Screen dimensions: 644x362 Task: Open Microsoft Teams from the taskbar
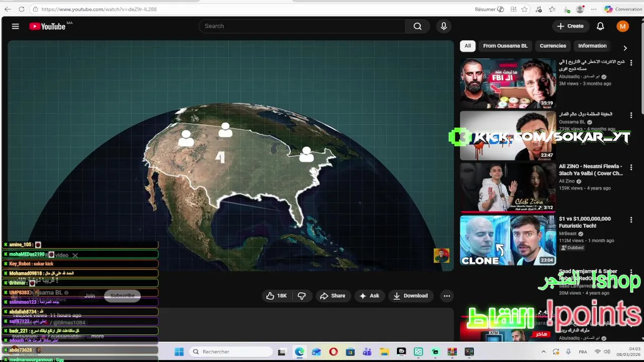[367, 352]
